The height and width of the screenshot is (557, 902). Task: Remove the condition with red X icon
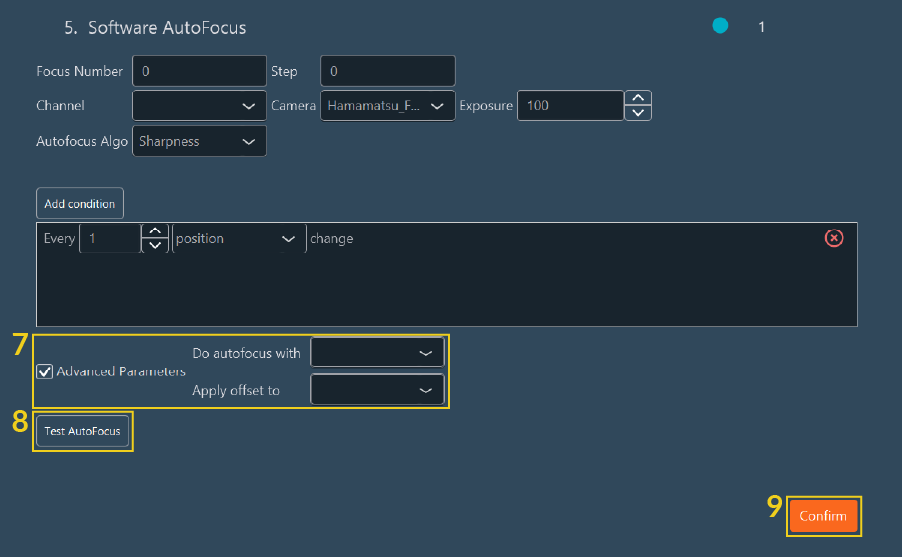833,238
